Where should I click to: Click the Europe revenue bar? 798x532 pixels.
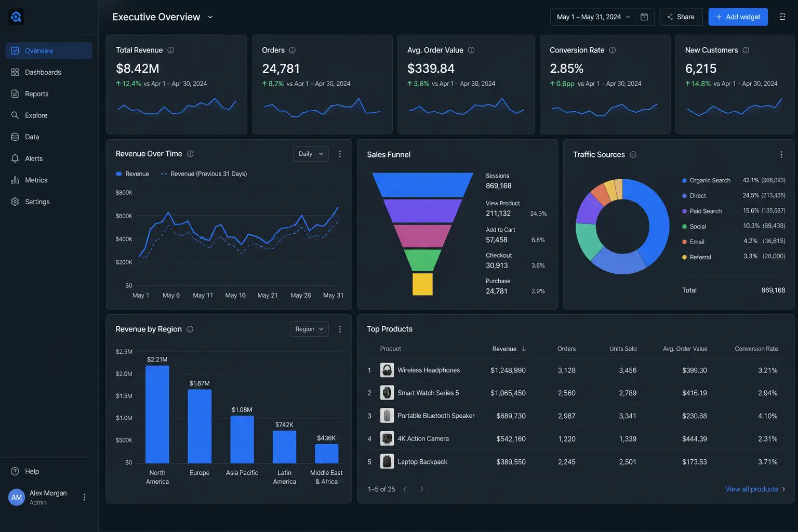[199, 427]
